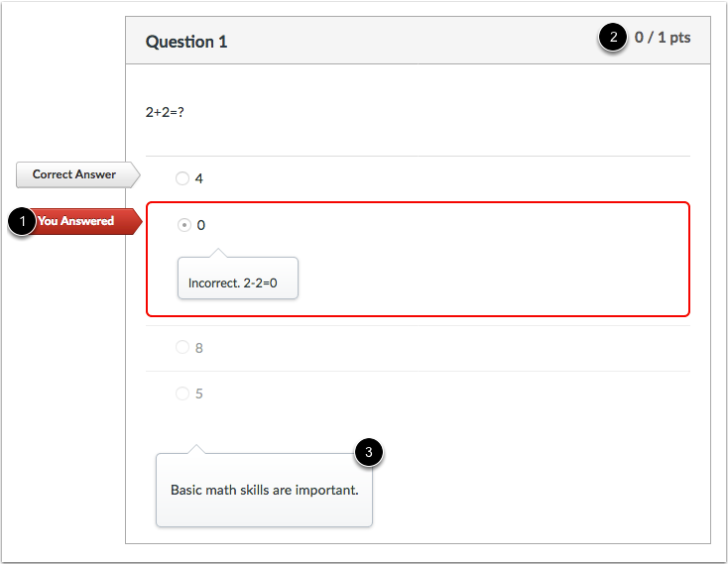Viewport: 728px width, 564px height.
Task: Click the gray Correct Answer arrow label
Action: 78,174
